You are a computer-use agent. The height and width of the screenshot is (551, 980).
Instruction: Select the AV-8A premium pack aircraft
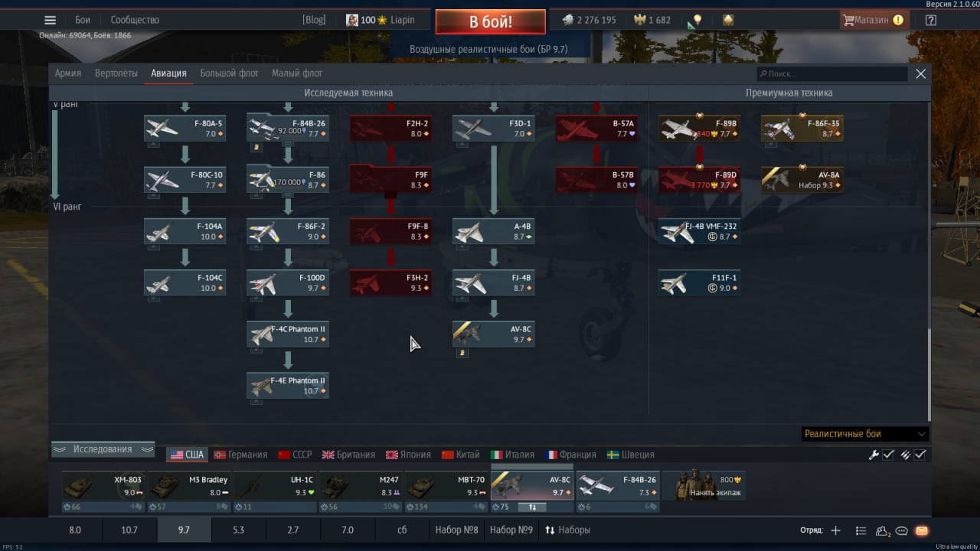click(x=802, y=180)
